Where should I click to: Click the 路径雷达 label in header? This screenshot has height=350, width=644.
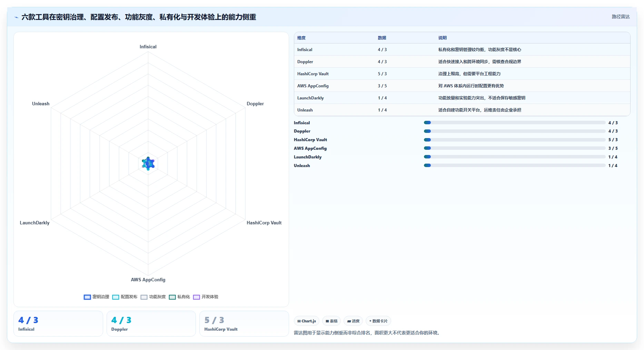(621, 17)
